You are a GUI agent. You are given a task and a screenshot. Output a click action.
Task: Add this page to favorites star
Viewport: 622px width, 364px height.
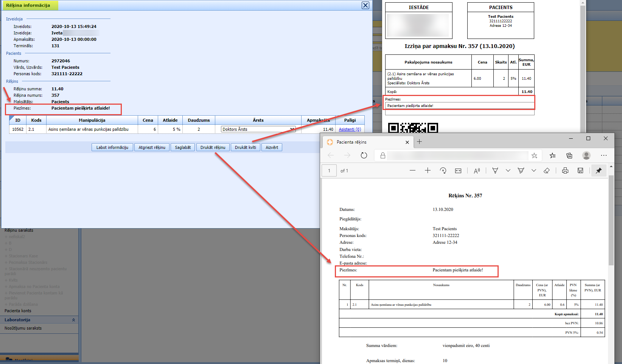click(534, 155)
